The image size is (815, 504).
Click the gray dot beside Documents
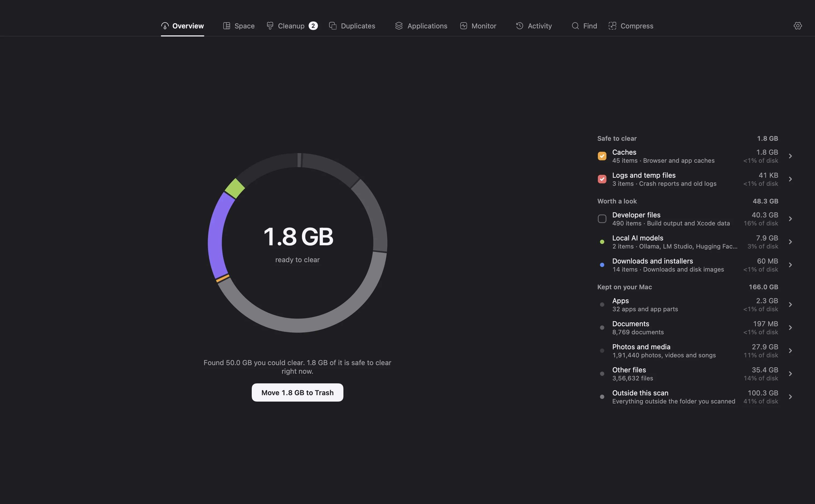(602, 328)
